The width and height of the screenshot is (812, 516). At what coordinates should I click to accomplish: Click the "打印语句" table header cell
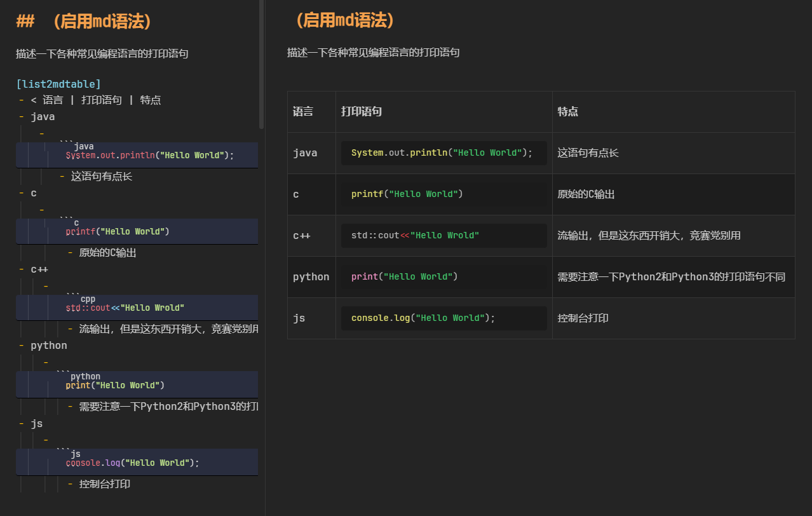point(444,112)
